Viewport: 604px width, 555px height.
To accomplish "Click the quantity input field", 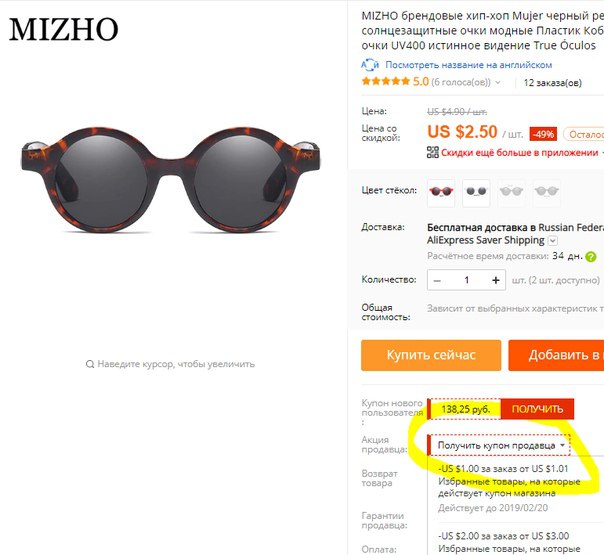I will [466, 280].
